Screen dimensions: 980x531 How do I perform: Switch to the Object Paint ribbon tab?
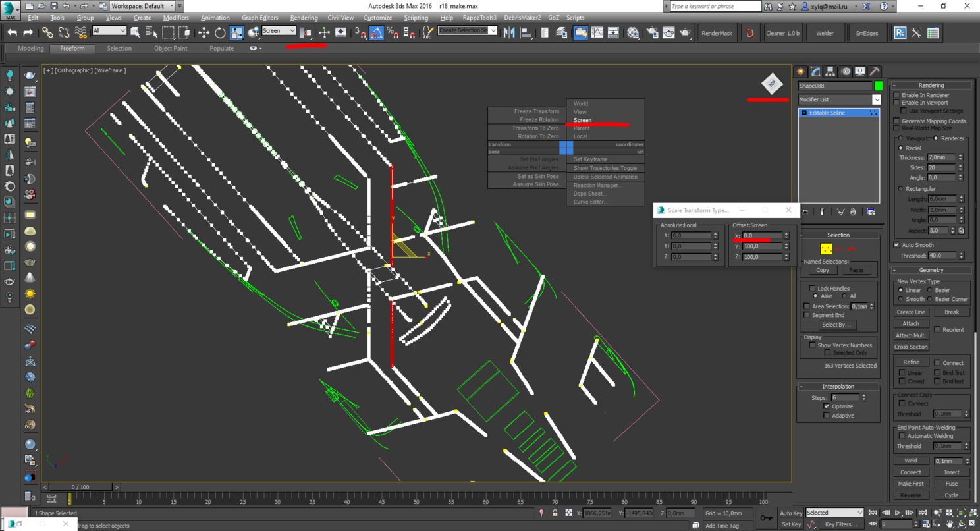pos(171,49)
